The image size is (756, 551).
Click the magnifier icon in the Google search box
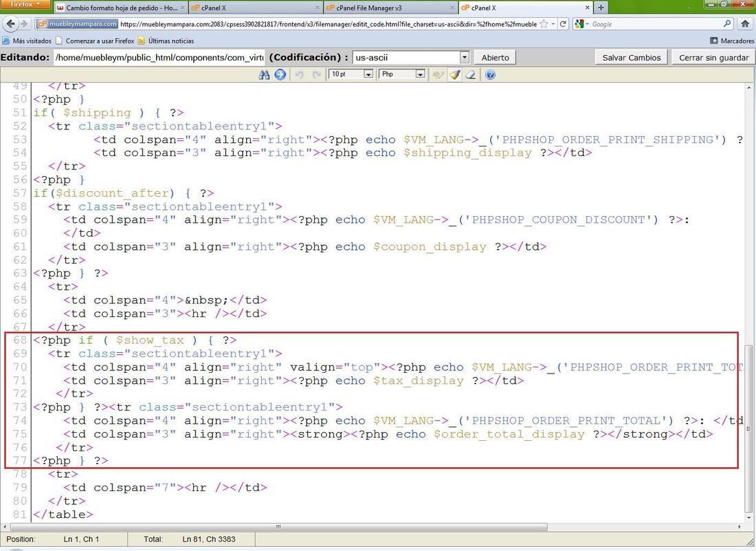click(x=727, y=23)
